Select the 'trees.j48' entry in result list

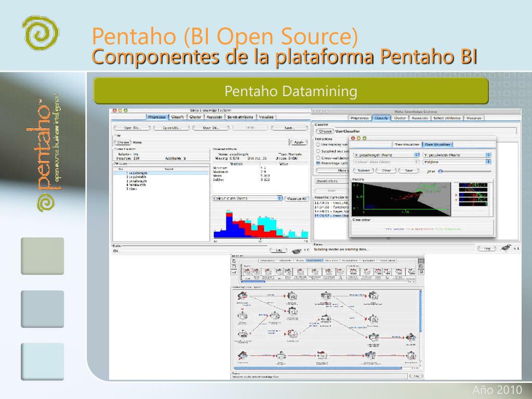[x=331, y=203]
